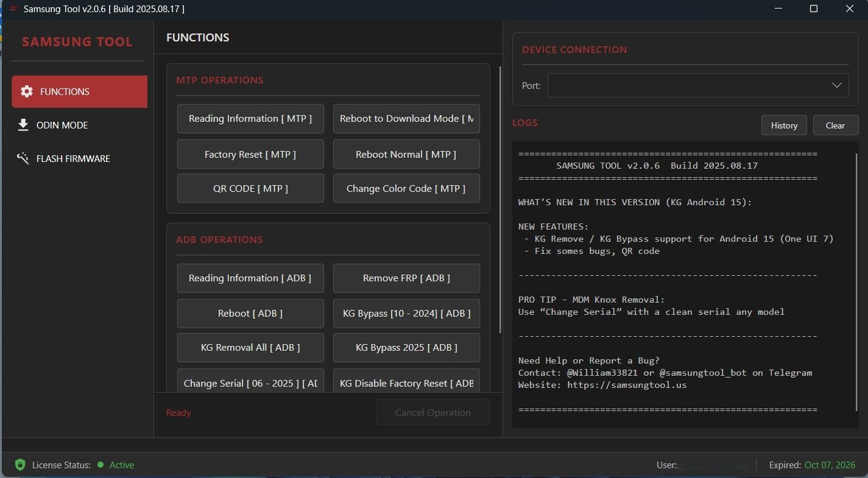Click the Flash Firmware wand icon
The image size is (868, 478).
tap(24, 158)
